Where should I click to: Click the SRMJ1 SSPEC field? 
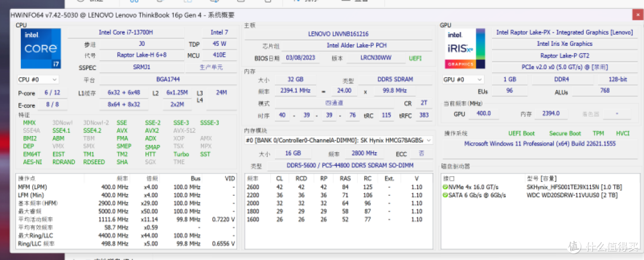click(x=142, y=67)
